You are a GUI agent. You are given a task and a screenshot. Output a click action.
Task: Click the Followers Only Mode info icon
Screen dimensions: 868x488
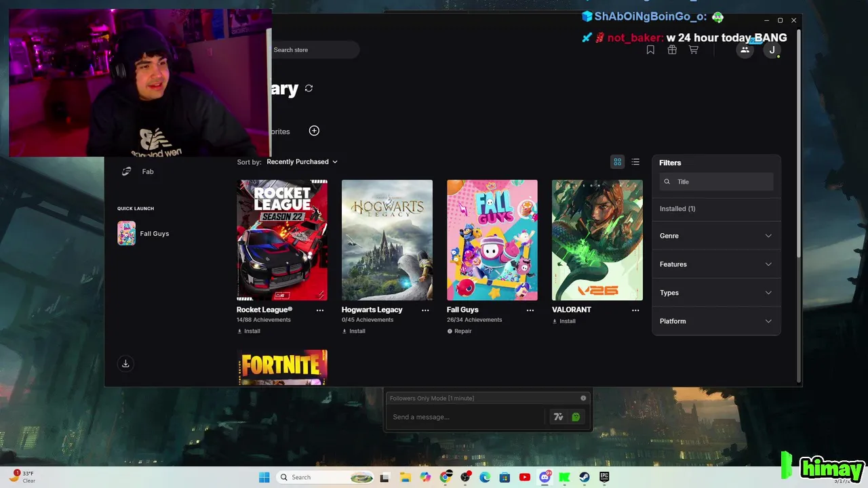(583, 398)
